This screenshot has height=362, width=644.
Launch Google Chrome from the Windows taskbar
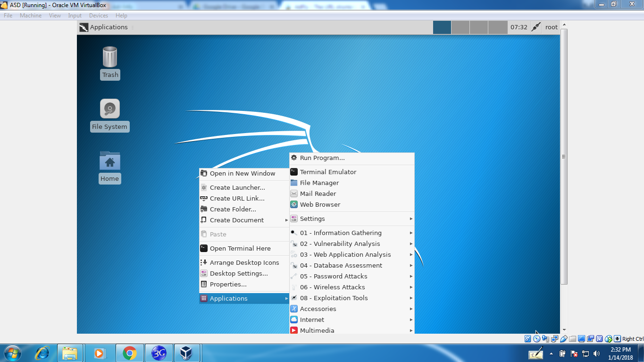coord(129,353)
